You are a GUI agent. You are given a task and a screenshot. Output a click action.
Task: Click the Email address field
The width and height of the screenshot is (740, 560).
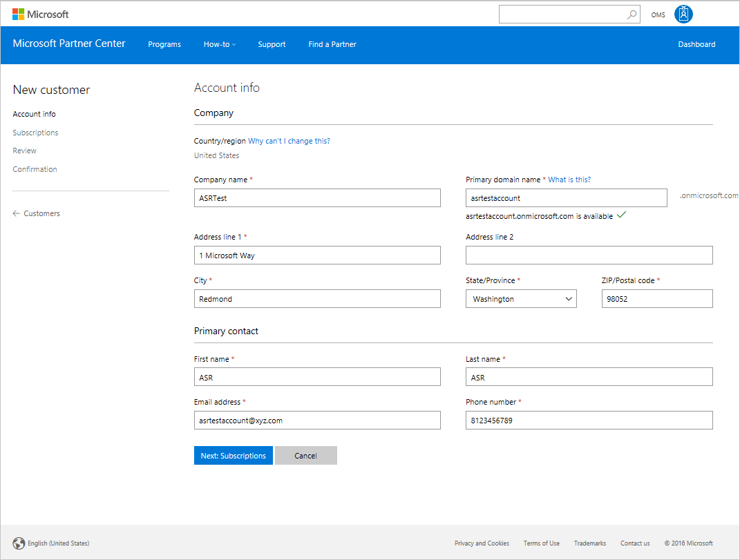317,421
